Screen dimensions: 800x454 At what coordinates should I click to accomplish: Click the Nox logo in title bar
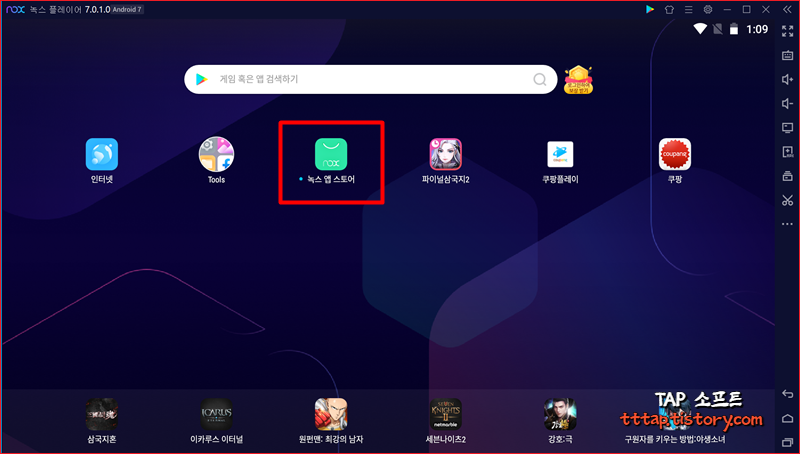pyautogui.click(x=15, y=9)
